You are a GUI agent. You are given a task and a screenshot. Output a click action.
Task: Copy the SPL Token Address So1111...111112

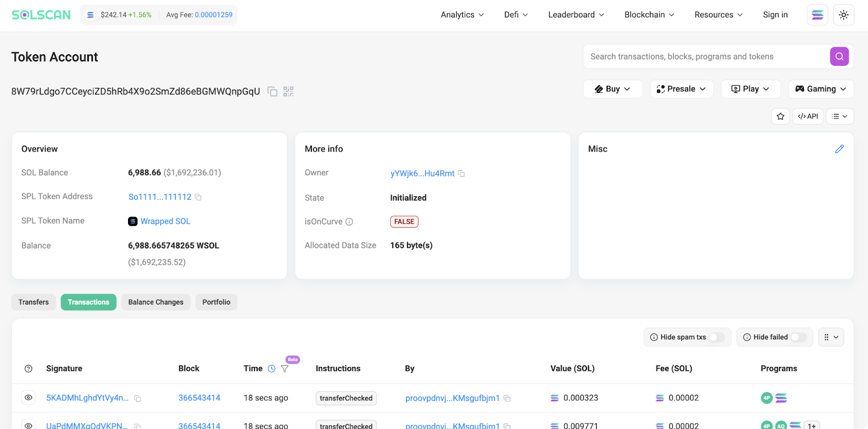(x=198, y=197)
